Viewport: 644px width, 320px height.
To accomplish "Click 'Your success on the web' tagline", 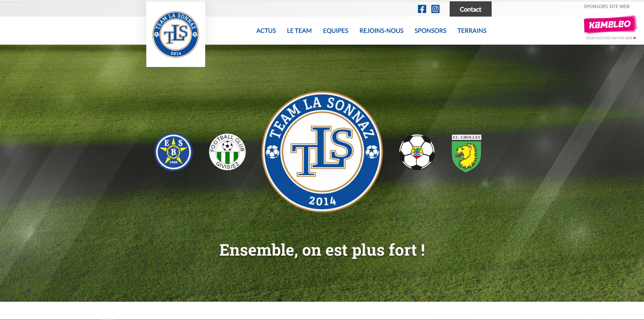I will (x=609, y=38).
